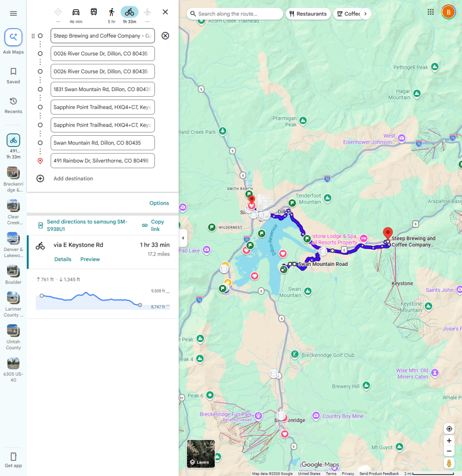The image size is (462, 476).
Task: Edit 1831 Swan Mountain Rd stop field
Action: click(x=103, y=89)
